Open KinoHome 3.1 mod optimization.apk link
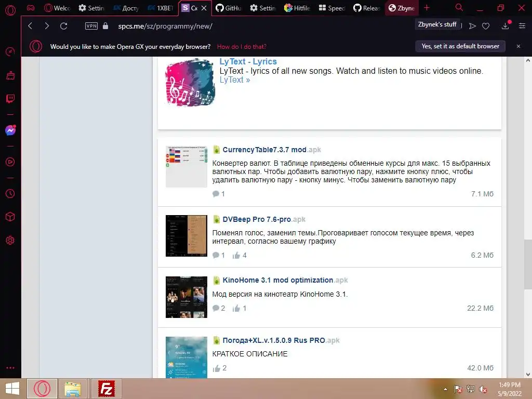The image size is (532, 399). (x=285, y=280)
